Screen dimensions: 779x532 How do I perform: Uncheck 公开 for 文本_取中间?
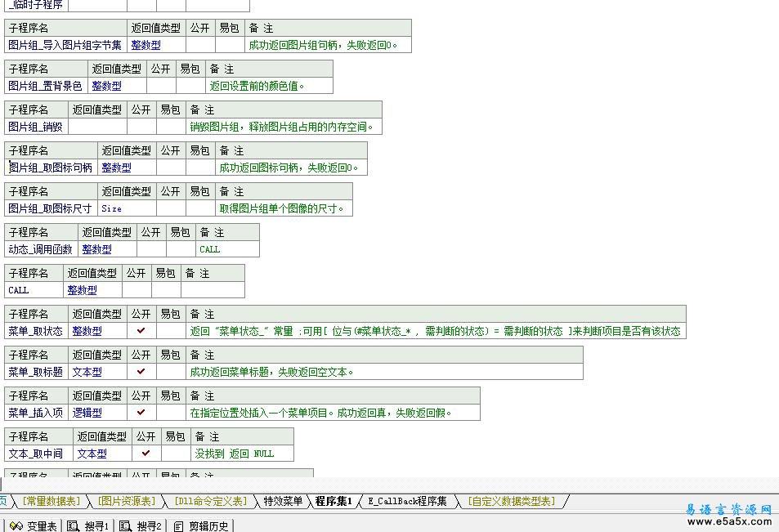click(x=146, y=453)
